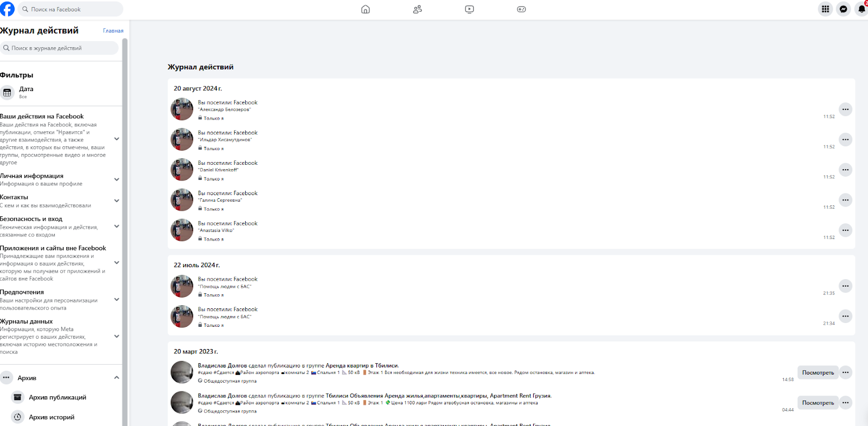This screenshot has height=426, width=868.
Task: Open options for Галина Сергеевна entry
Action: click(845, 200)
